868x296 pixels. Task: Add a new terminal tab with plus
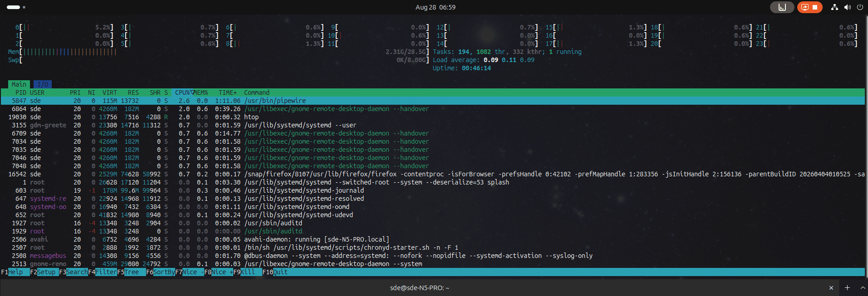[x=847, y=288]
